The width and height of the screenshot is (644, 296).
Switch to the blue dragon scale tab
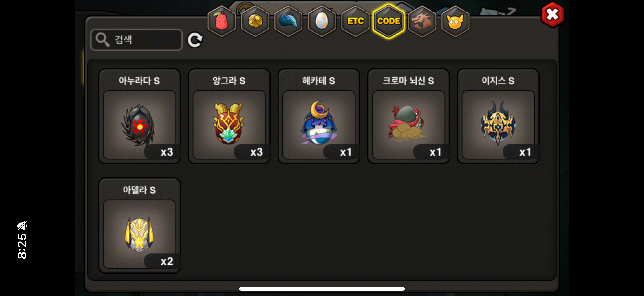(288, 21)
